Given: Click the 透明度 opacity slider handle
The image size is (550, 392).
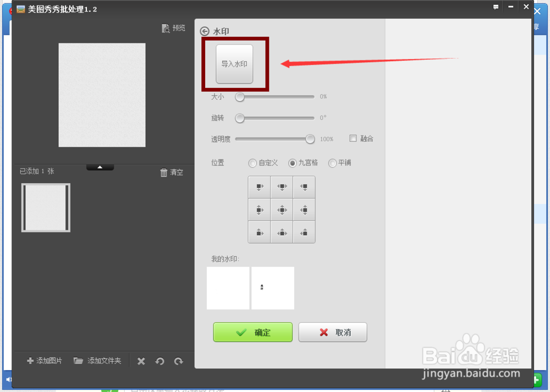Looking at the screenshot, I should [x=310, y=139].
